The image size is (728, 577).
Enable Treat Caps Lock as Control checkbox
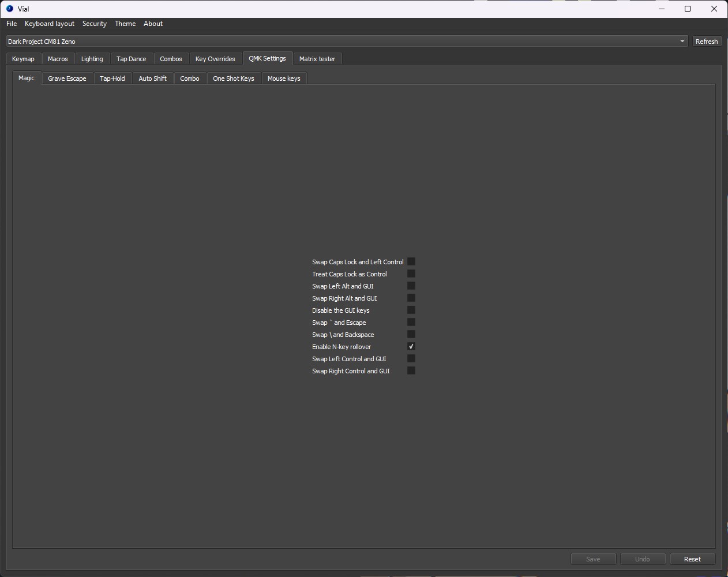[x=411, y=274]
